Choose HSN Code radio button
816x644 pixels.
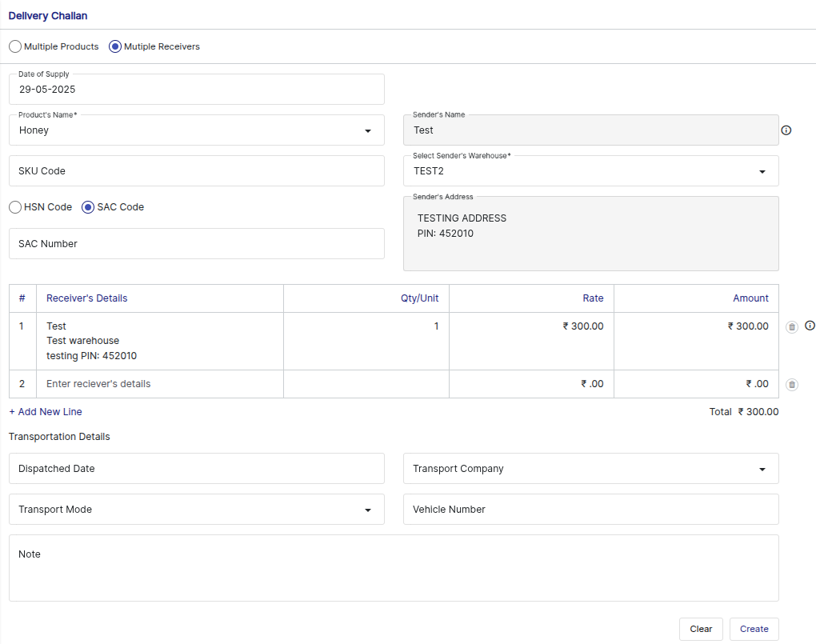click(x=15, y=207)
